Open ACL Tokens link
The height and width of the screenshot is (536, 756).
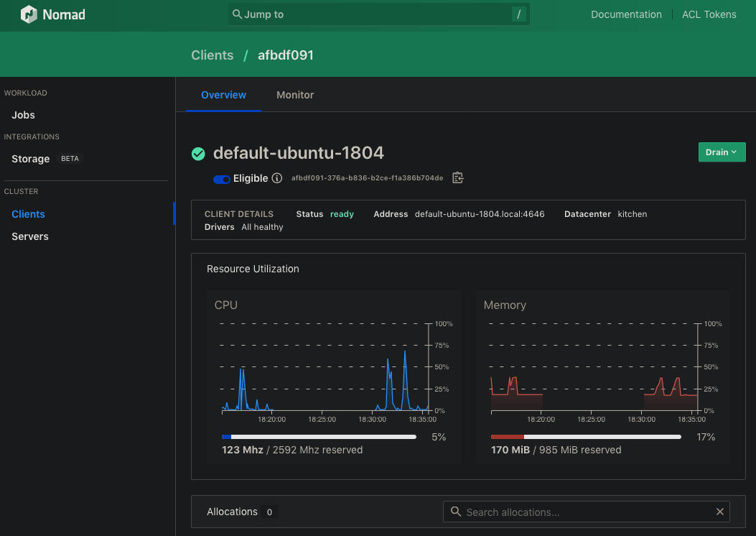[x=709, y=14]
